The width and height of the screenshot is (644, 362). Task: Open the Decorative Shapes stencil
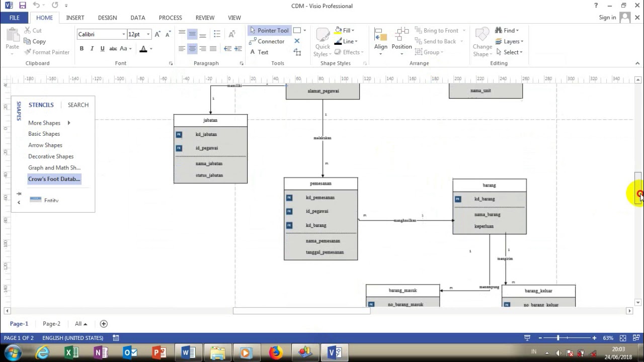point(51,156)
